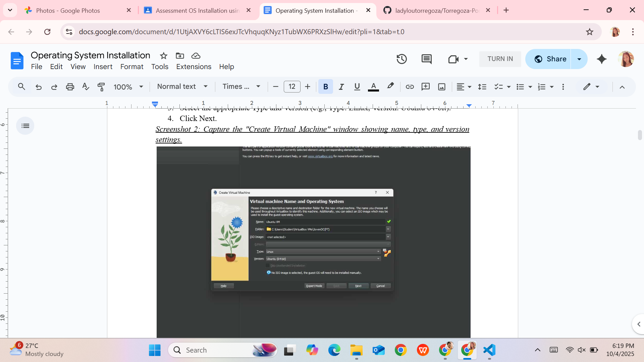This screenshot has width=644, height=362.
Task: Expand the 100% zoom dropdown
Action: pyautogui.click(x=128, y=87)
